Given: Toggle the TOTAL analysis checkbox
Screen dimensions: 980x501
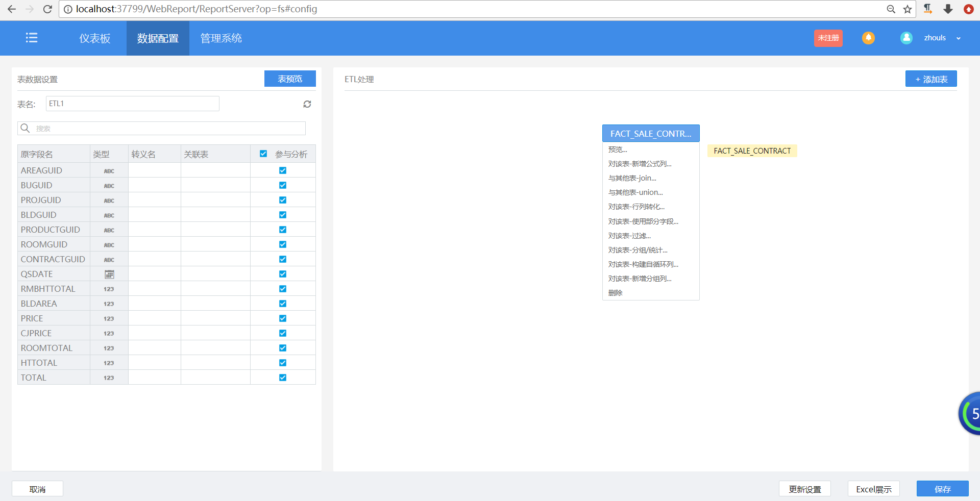Looking at the screenshot, I should point(283,378).
